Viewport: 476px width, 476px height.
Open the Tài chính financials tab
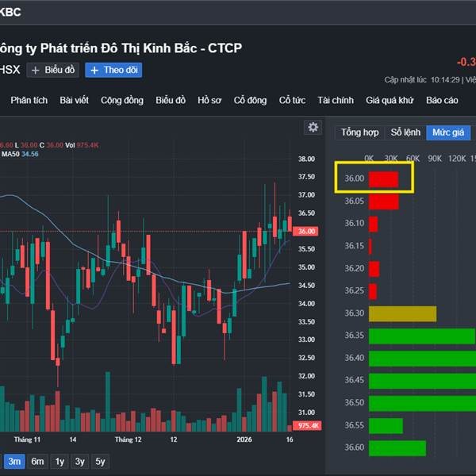335,101
